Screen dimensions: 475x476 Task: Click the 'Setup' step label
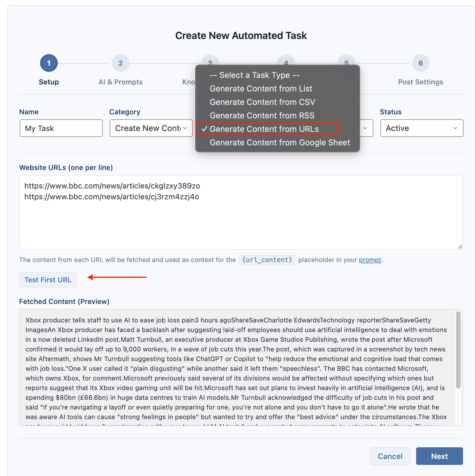[x=49, y=82]
